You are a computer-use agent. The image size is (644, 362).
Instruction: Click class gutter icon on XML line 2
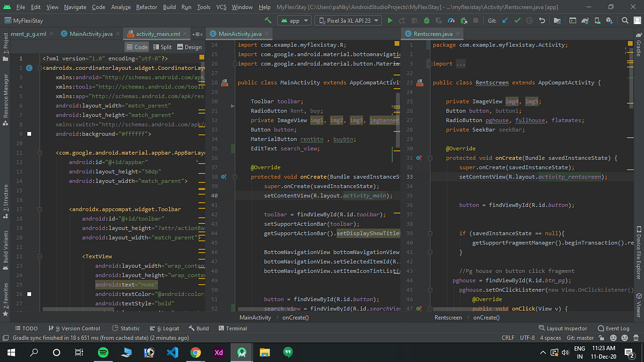[29, 68]
